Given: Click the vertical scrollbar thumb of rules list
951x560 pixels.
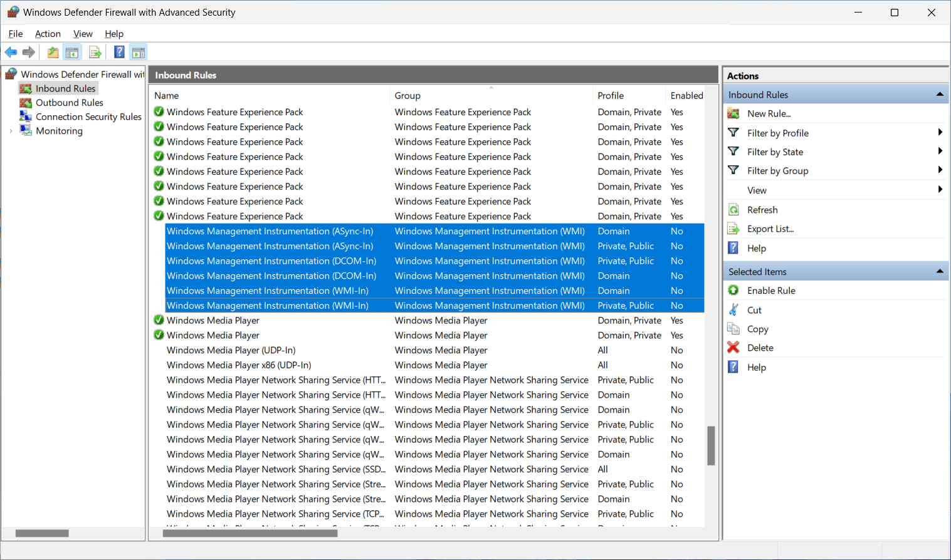Looking at the screenshot, I should [711, 446].
